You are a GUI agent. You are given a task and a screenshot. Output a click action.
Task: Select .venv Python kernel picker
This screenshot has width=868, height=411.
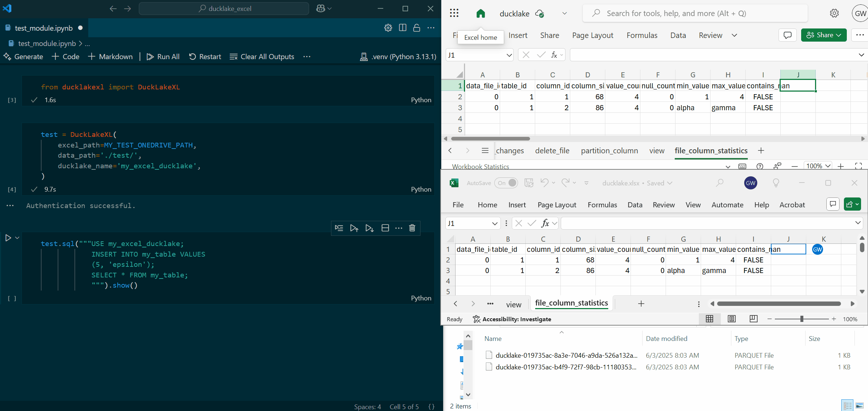pyautogui.click(x=398, y=57)
